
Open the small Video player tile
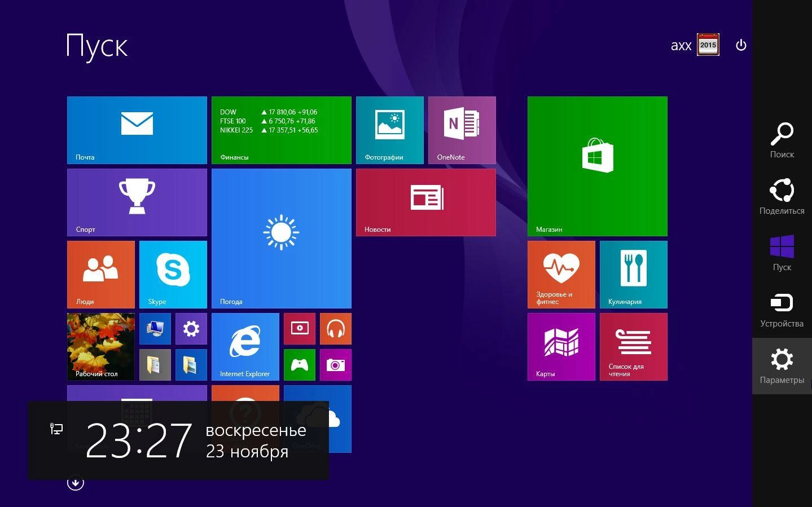click(300, 329)
